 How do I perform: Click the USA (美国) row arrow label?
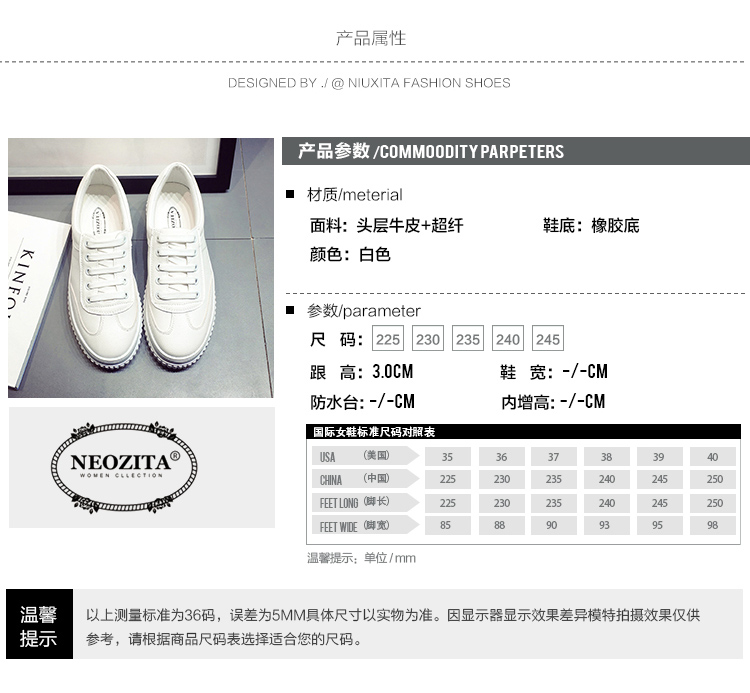click(365, 456)
